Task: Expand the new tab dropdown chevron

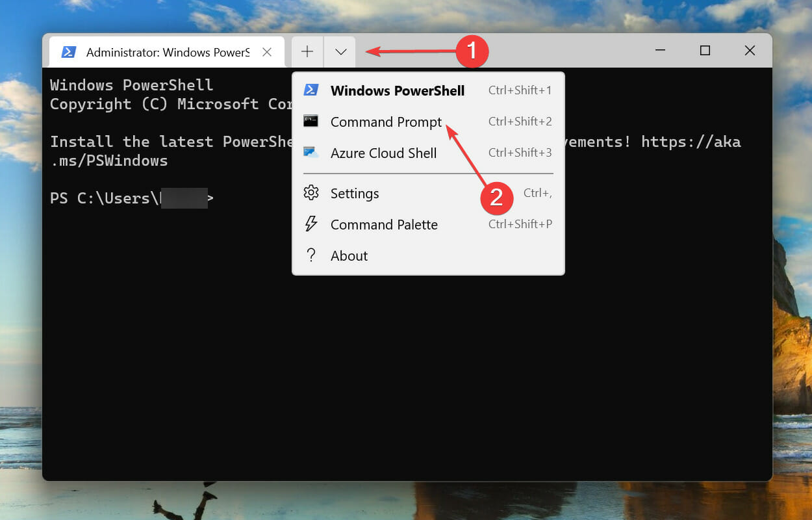Action: click(340, 51)
